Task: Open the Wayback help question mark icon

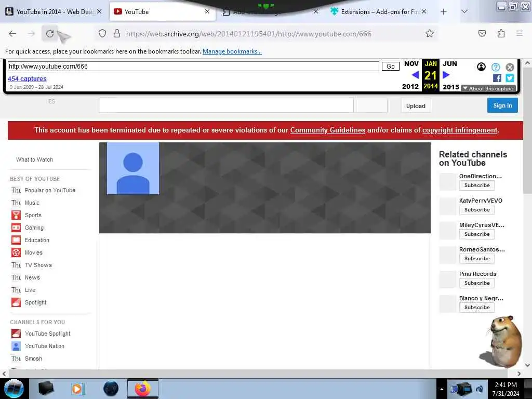Action: (x=496, y=67)
